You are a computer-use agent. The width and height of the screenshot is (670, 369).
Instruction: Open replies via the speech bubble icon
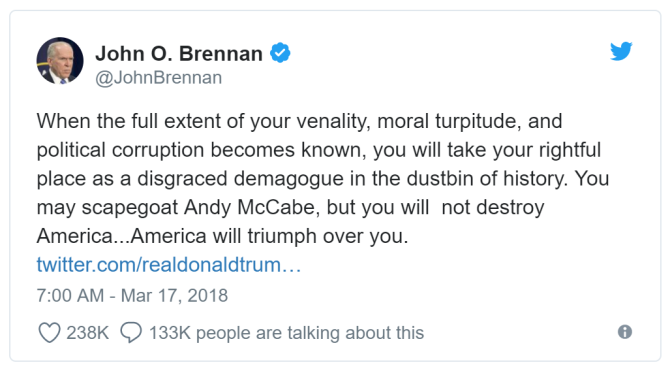pyautogui.click(x=131, y=333)
